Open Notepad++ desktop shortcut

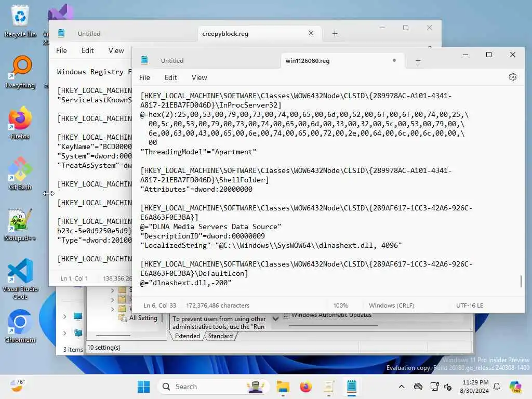(x=20, y=224)
